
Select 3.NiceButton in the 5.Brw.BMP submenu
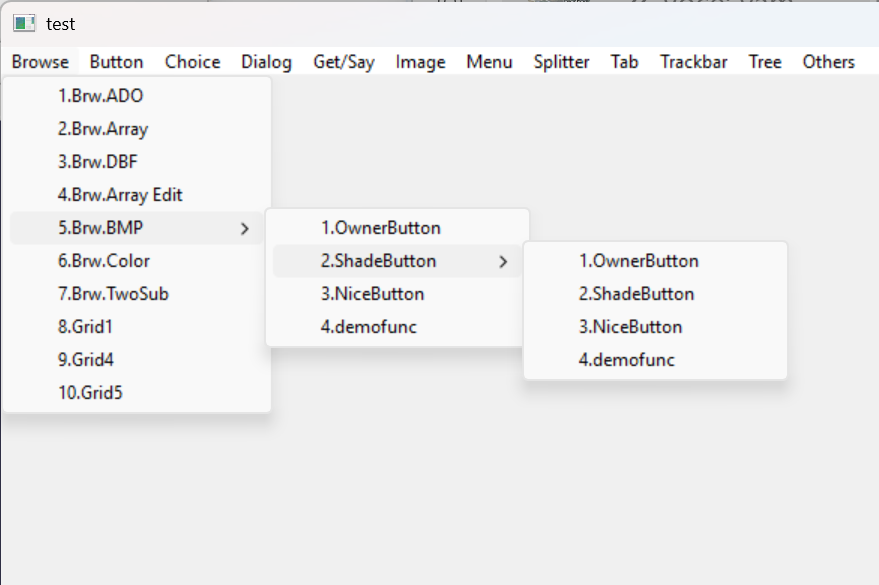(397, 294)
